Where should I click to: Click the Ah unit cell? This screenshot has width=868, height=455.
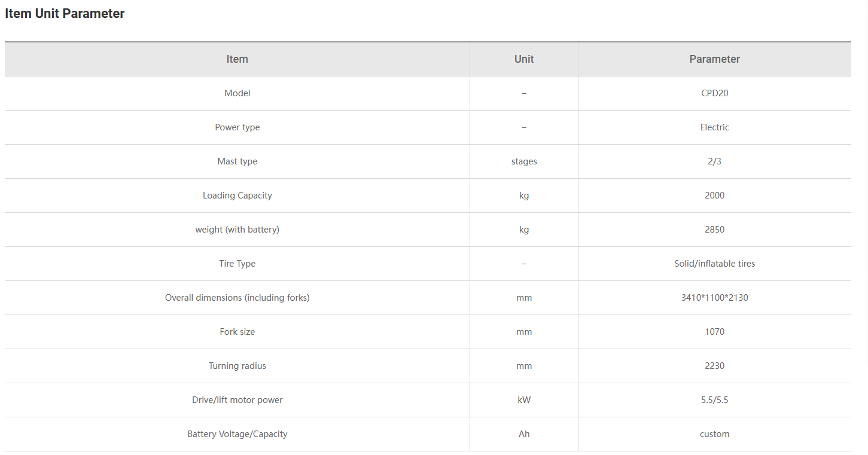coord(524,434)
